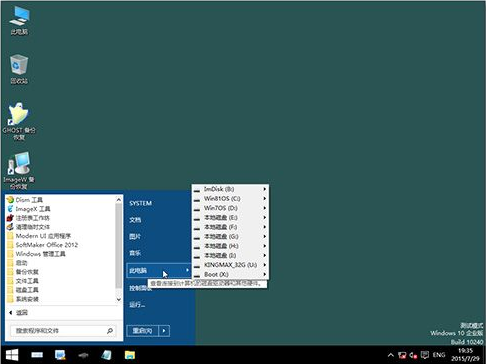486x364 pixels.
Task: Expand the SoftMaker Office 2012 folder
Action: tap(42, 245)
